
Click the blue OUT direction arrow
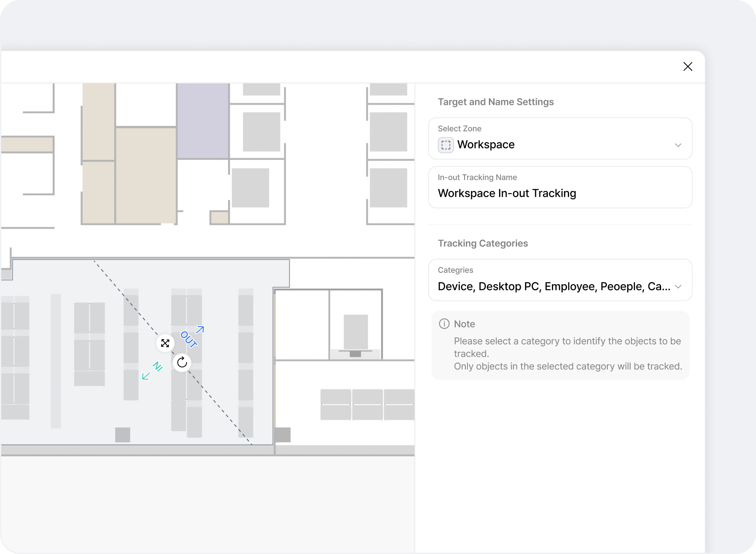pyautogui.click(x=200, y=330)
